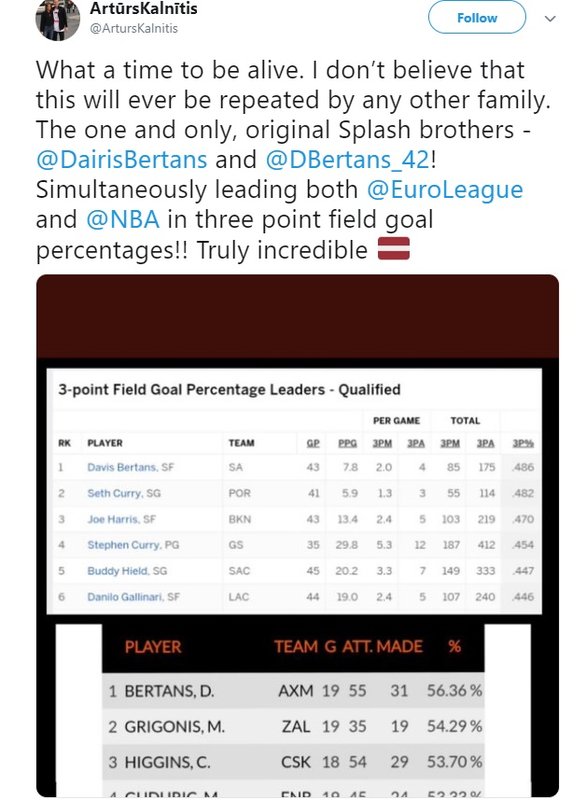This screenshot has height=800, width=586.
Task: Click the BERTANS, D. EuroLeague row
Action: [x=293, y=690]
